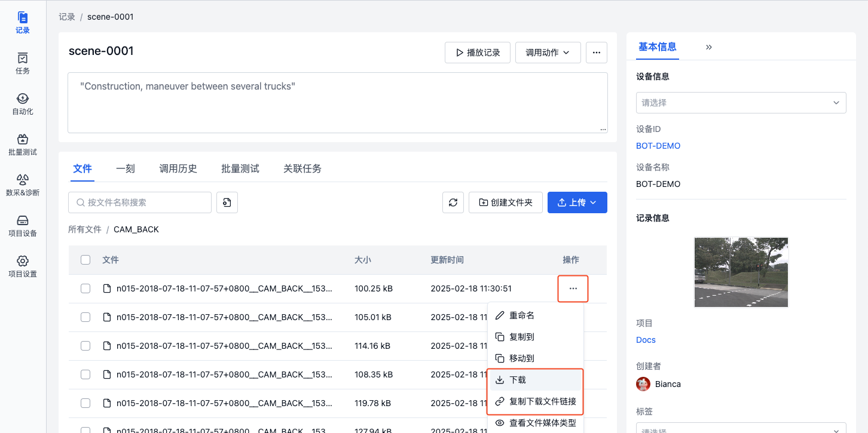This screenshot has width=868, height=433.
Task: Open 项目设备 in the sidebar
Action: (23, 226)
